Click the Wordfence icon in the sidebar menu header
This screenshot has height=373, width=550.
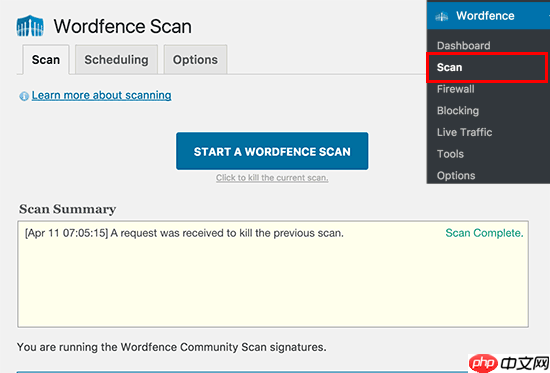tap(442, 16)
